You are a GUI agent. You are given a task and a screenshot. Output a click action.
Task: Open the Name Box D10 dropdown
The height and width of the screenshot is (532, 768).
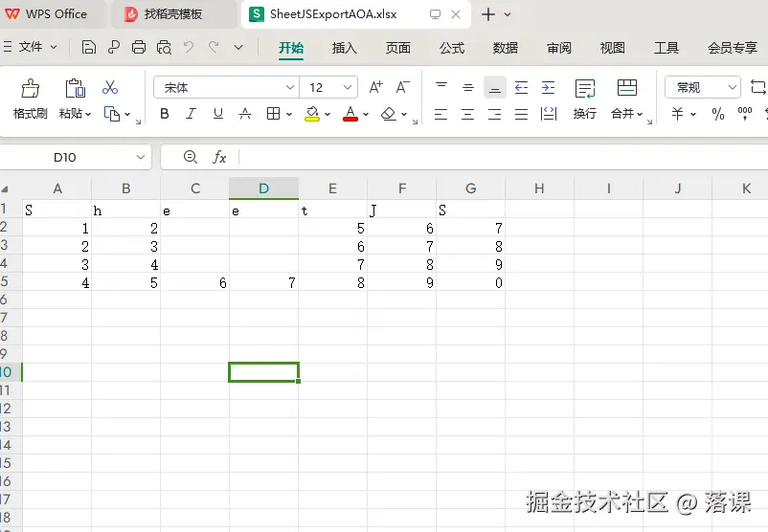141,157
